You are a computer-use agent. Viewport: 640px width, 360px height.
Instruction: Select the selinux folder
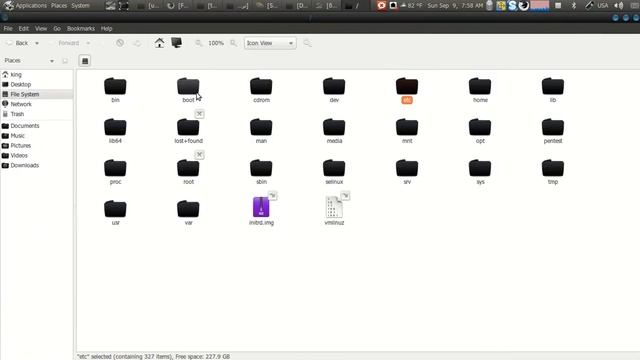pyautogui.click(x=334, y=168)
